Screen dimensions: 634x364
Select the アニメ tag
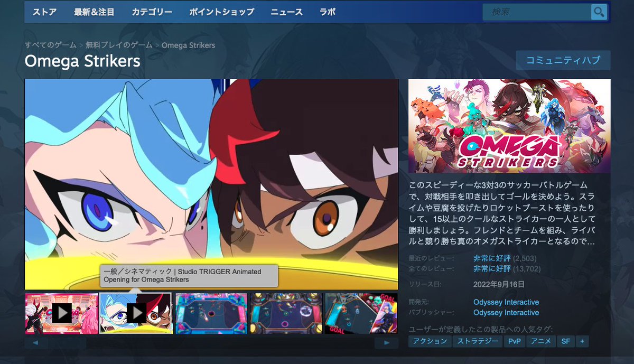(x=540, y=341)
